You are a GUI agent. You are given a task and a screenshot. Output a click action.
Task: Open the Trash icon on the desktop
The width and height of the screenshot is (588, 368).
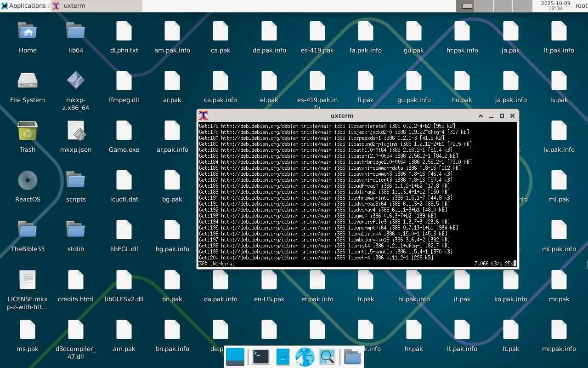click(28, 131)
